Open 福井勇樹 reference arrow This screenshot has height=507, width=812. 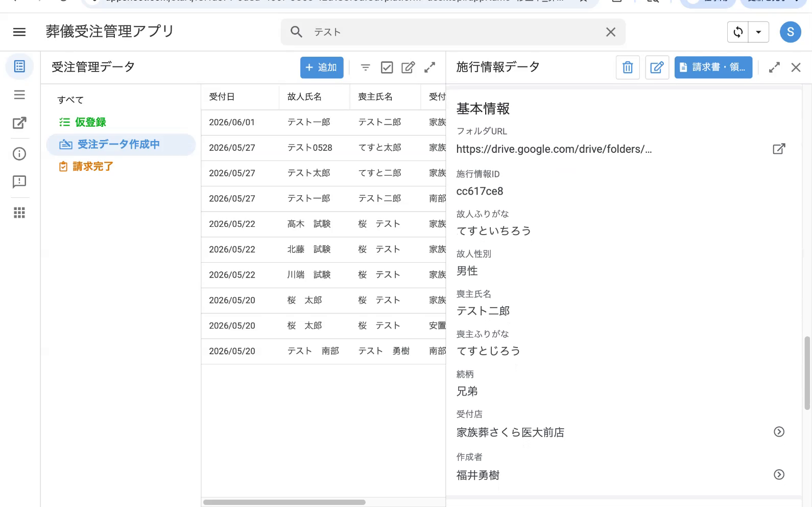pos(779,475)
